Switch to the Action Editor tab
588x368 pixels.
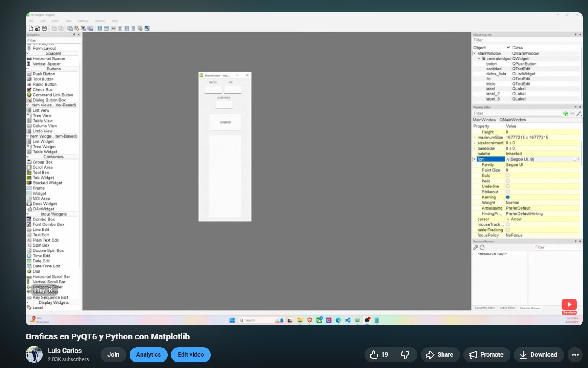507,308
